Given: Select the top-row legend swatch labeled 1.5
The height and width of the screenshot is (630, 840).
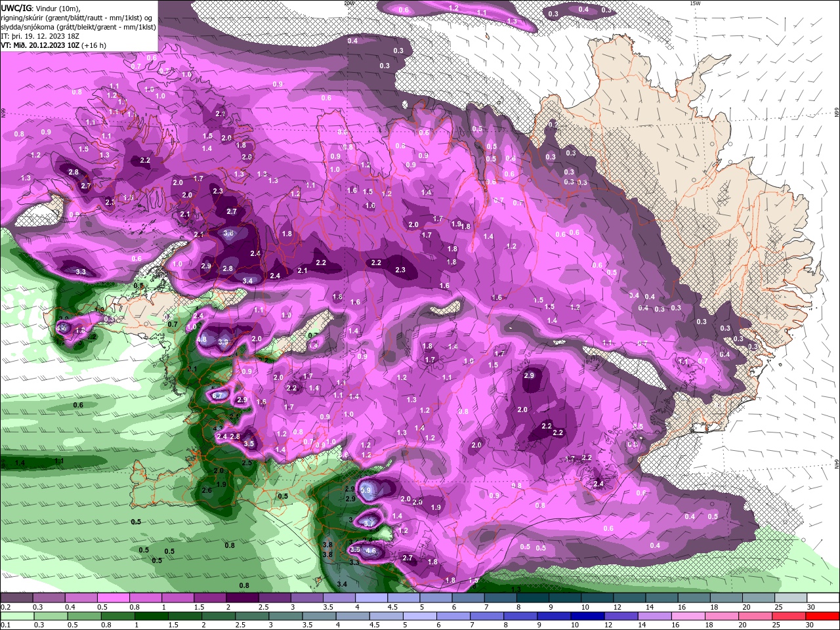Looking at the screenshot, I should [x=209, y=598].
